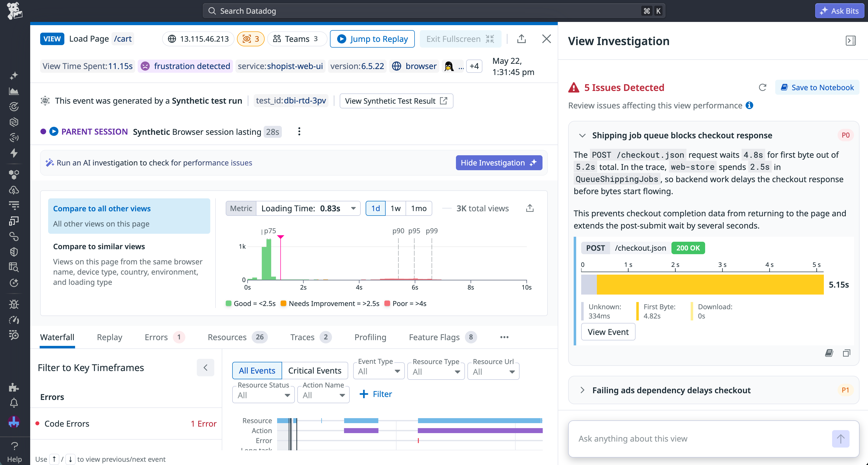Switch to the Waterfall tab

[57, 337]
